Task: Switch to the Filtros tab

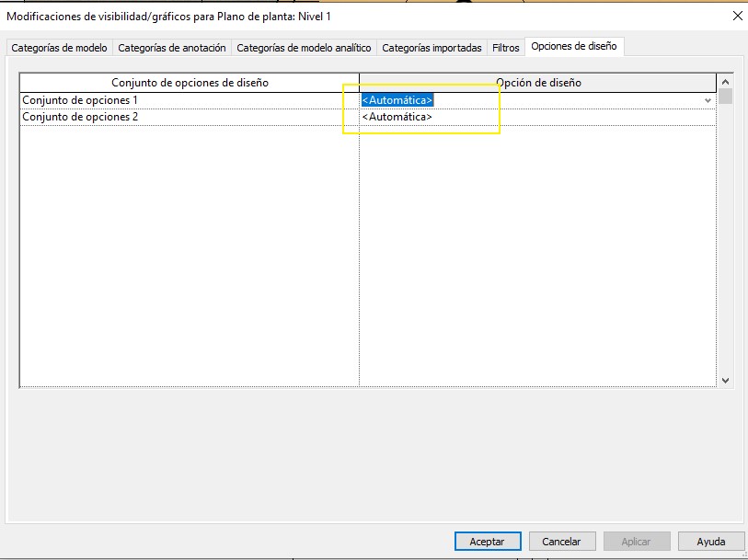Action: [506, 48]
